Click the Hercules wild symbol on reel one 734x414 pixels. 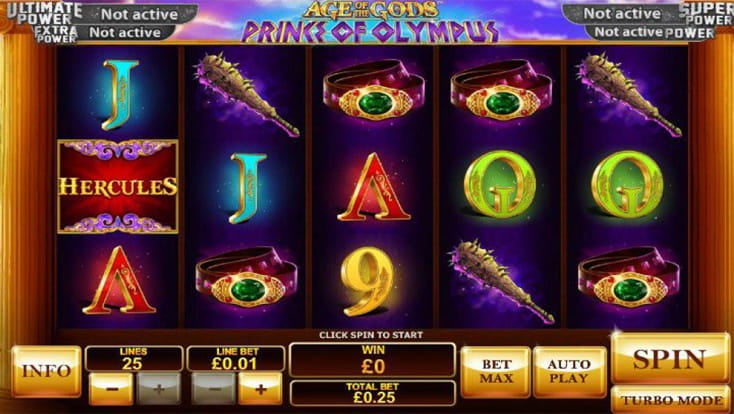click(x=117, y=186)
